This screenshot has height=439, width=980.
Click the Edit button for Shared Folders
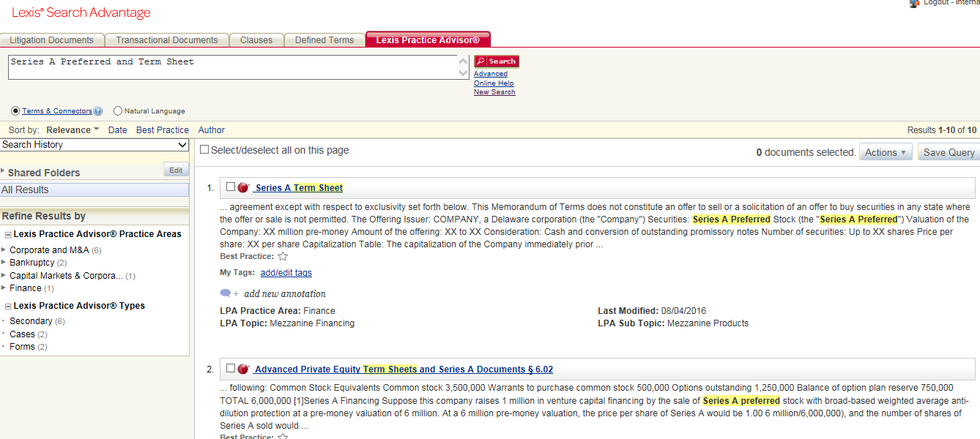[x=176, y=170]
